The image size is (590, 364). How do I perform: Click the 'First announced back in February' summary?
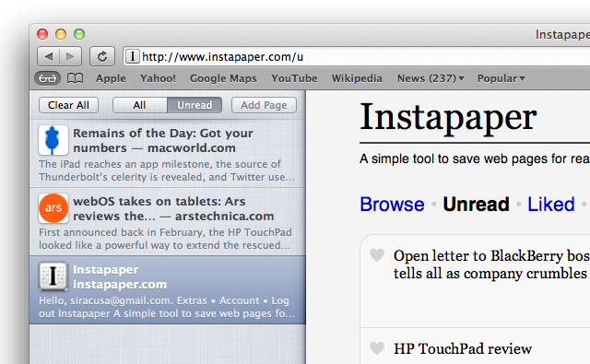[x=165, y=239]
